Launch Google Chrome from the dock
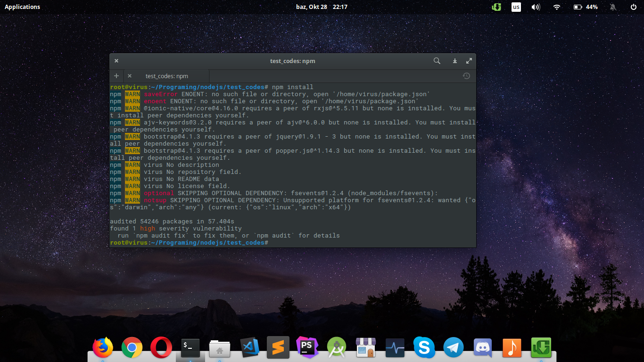Viewport: 644px width, 362px height. tap(132, 348)
